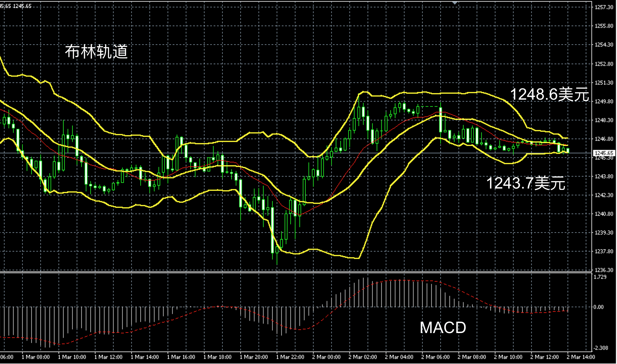Image resolution: width=617 pixels, height=364 pixels.
Task: Click the 2 Mar 14:00 time label
Action: [x=581, y=357]
